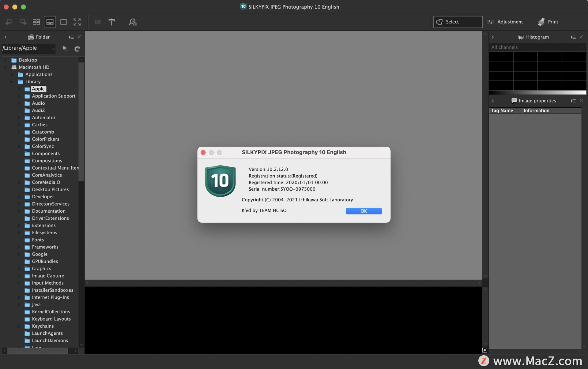Select the LaunchDaemons folder

(x=50, y=340)
